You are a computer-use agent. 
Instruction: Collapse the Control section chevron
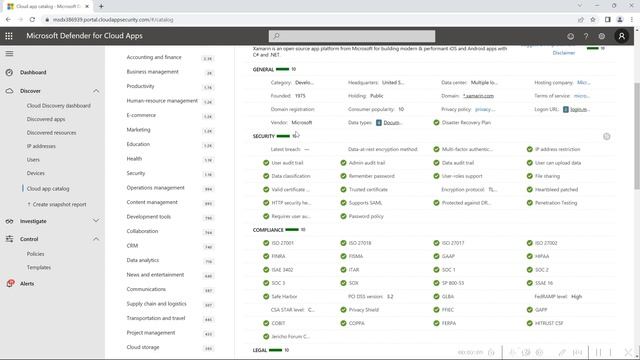96,239
